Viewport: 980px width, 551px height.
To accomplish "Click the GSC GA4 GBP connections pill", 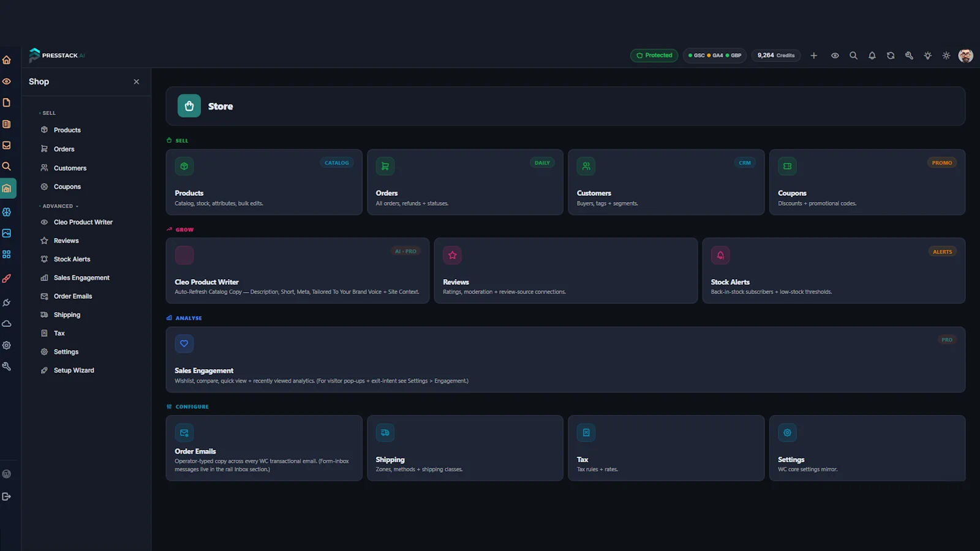I will pyautogui.click(x=715, y=56).
